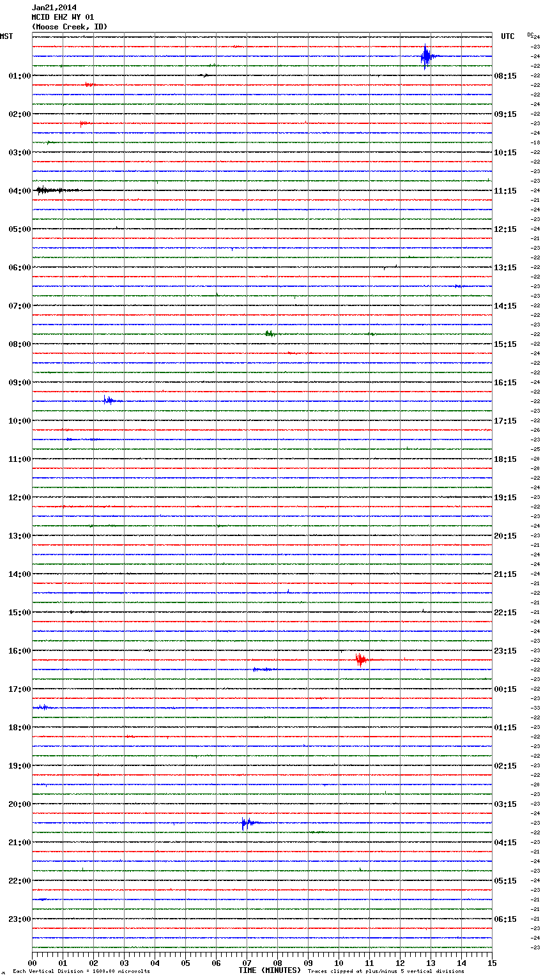The image size is (543, 980).
Task: Click the '14:00' MST time label
Action: [20, 574]
